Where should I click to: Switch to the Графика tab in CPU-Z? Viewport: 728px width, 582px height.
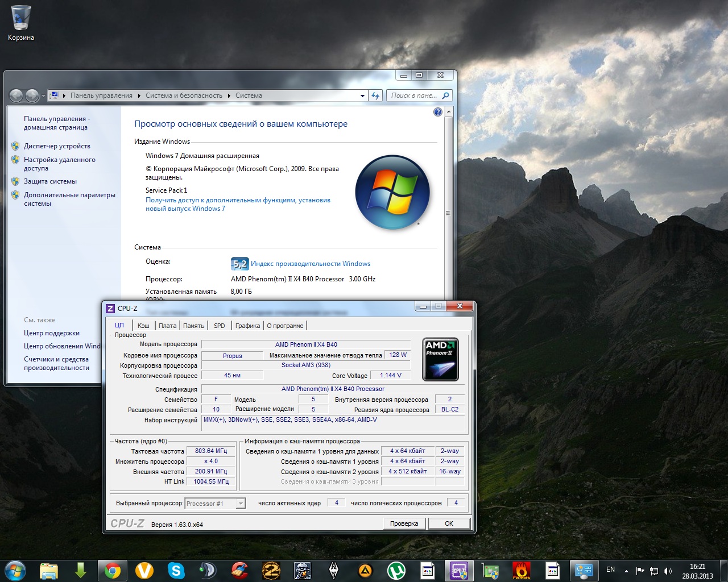(247, 326)
